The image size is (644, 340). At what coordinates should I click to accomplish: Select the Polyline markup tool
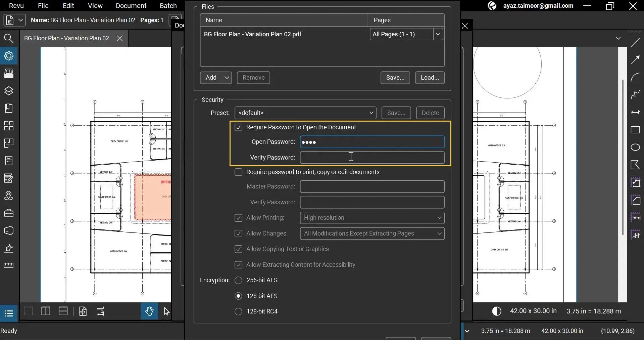coord(635,95)
